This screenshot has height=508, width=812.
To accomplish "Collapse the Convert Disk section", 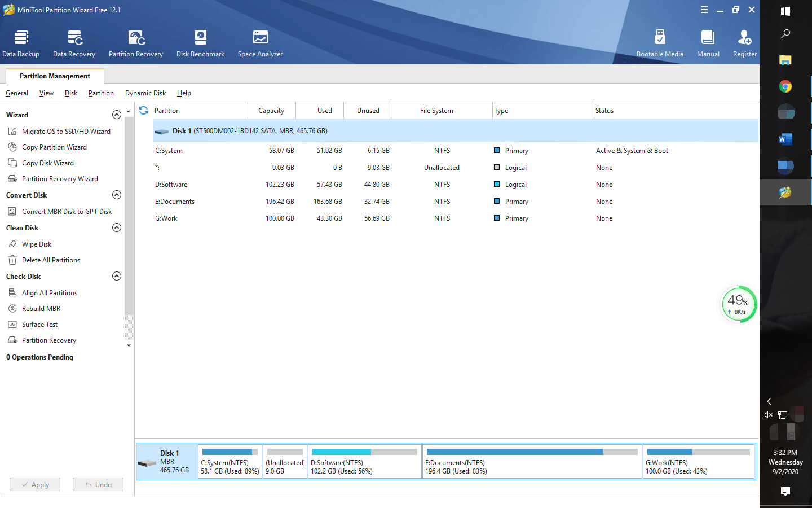I will (117, 195).
